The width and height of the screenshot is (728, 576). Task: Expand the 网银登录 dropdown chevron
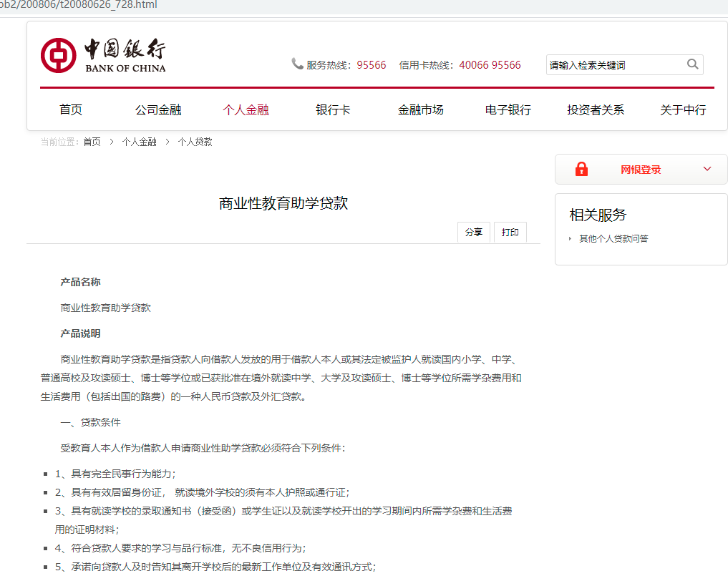click(707, 170)
